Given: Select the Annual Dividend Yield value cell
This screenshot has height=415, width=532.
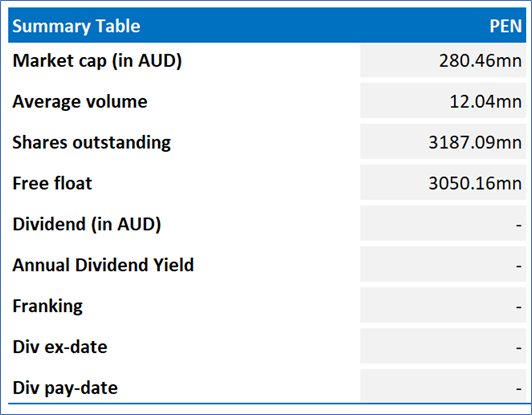Looking at the screenshot, I should click(443, 265).
